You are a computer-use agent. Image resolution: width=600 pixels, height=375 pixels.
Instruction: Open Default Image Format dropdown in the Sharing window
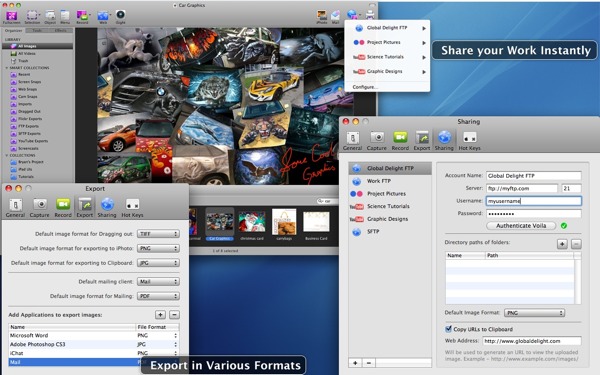tap(535, 313)
